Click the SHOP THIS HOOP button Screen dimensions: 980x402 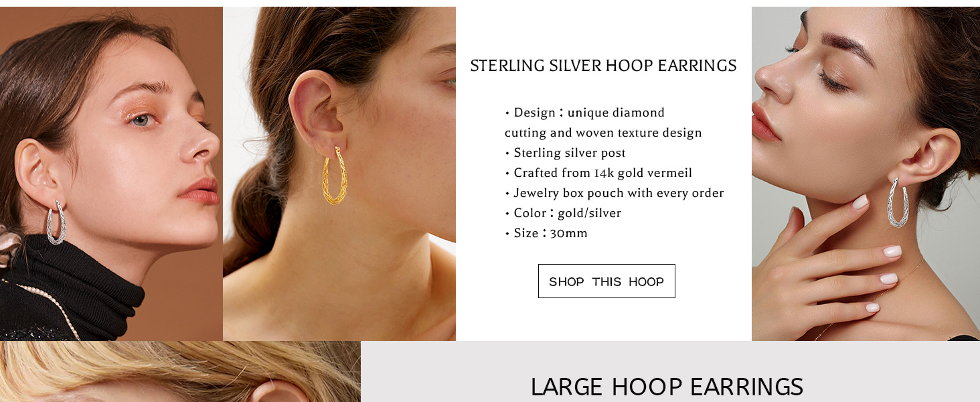point(606,281)
